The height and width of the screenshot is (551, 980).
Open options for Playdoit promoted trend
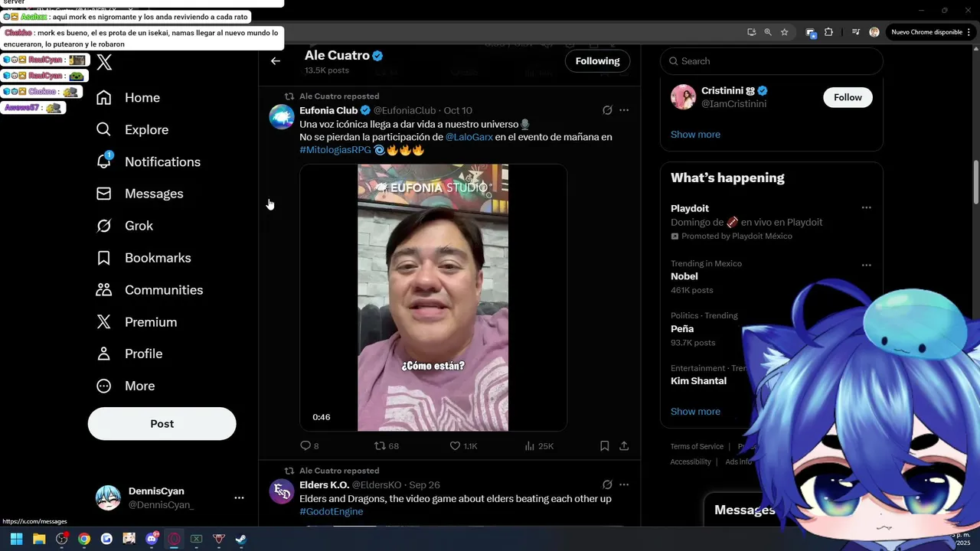point(866,207)
